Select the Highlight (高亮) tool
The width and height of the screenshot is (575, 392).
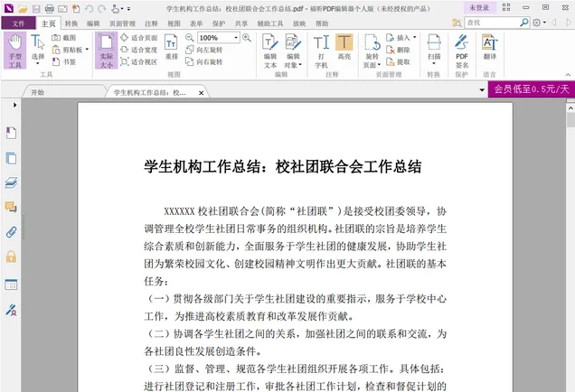[x=344, y=47]
